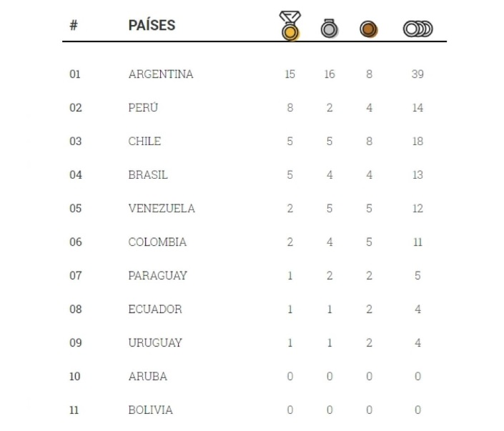
Task: Click on COLOMBIA in the table
Action: tap(157, 242)
